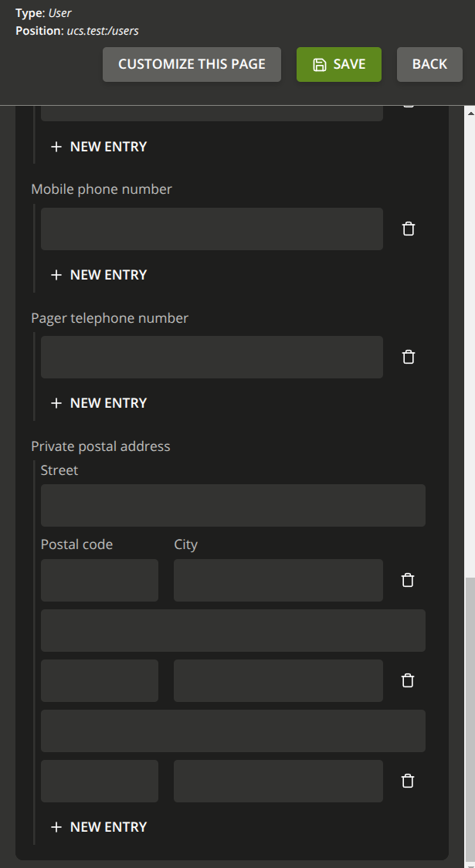The image size is (475, 868).
Task: Open Customize This Page
Action: 192,64
